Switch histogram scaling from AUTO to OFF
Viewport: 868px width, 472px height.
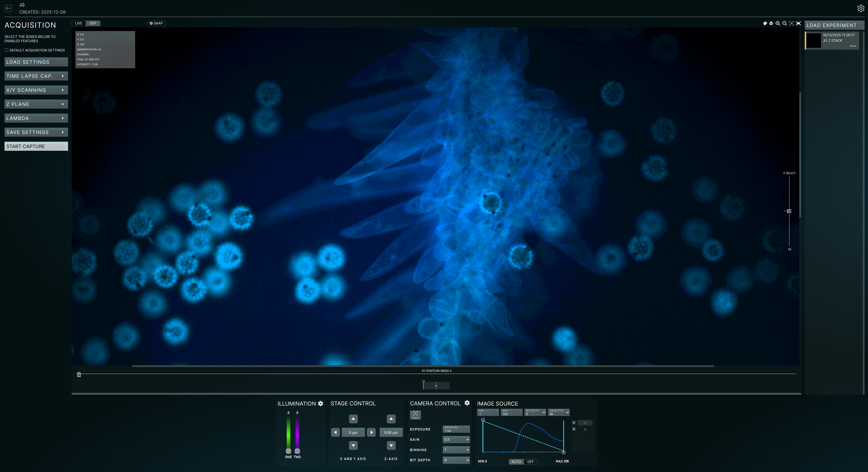530,462
